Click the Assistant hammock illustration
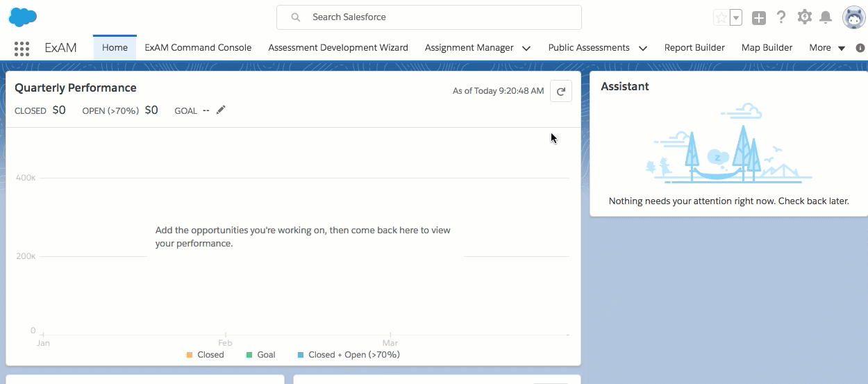 click(728, 144)
